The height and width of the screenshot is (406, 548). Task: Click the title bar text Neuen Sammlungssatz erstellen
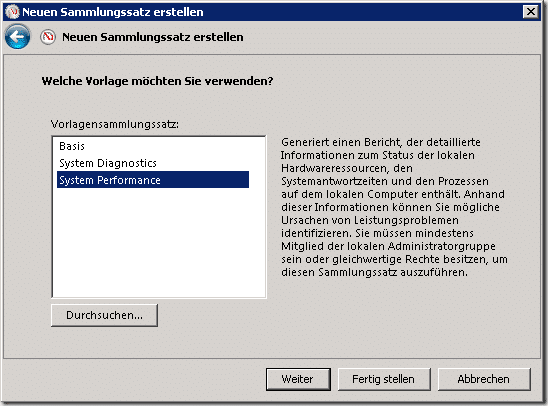coord(113,12)
